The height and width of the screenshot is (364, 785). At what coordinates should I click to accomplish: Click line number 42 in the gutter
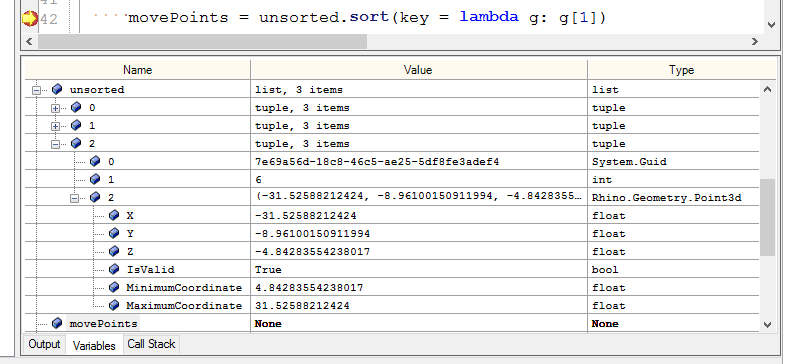(x=49, y=20)
